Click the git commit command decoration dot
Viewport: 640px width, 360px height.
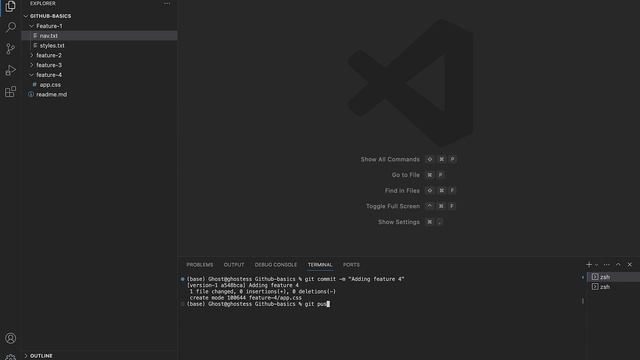tap(182, 279)
